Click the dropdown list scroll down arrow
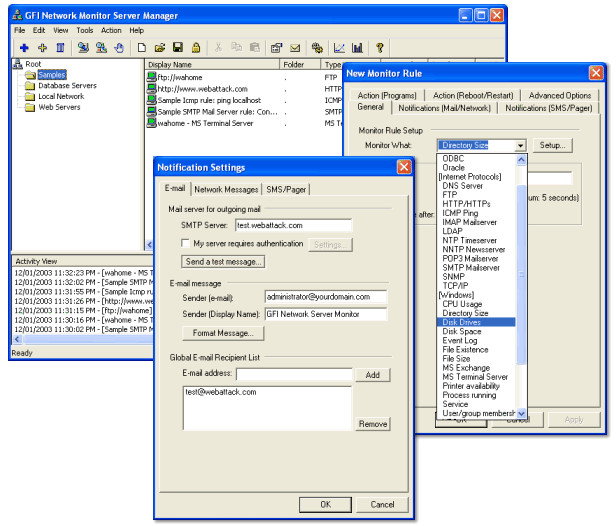Viewport: 616px width, 526px height. (x=521, y=413)
